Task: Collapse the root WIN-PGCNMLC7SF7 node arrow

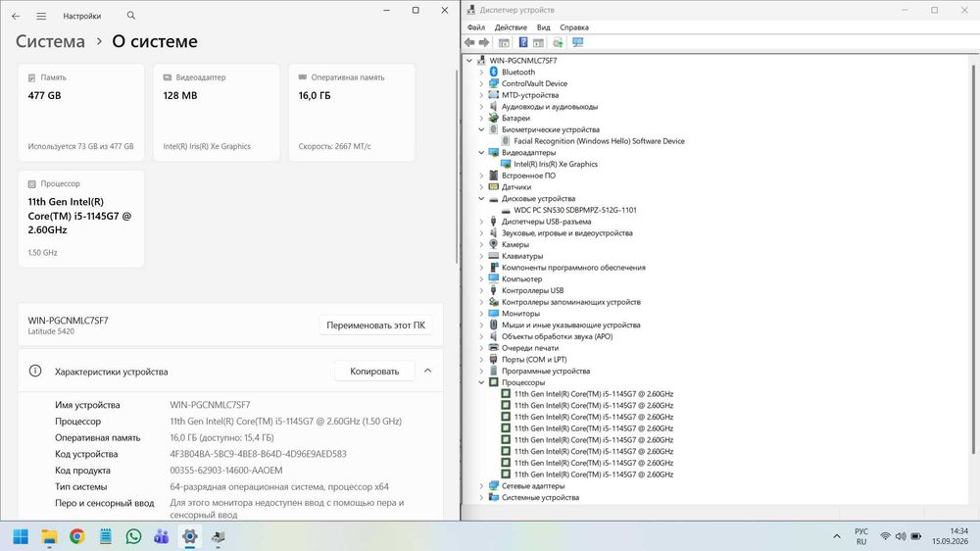Action: pyautogui.click(x=469, y=61)
